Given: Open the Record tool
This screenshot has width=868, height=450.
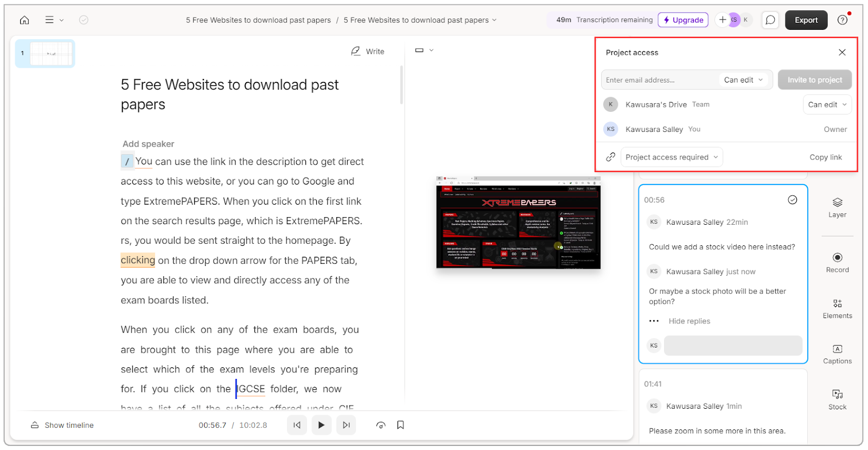Looking at the screenshot, I should click(837, 263).
